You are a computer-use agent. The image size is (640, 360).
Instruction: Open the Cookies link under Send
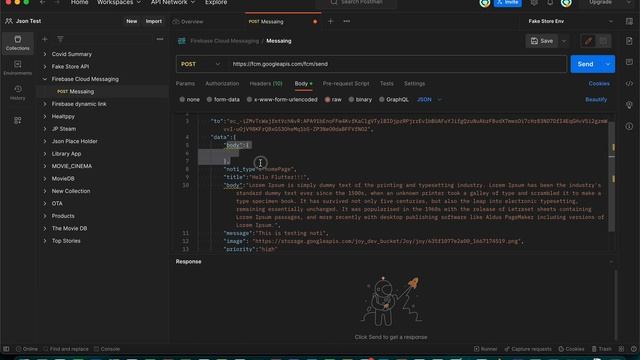pyautogui.click(x=599, y=83)
